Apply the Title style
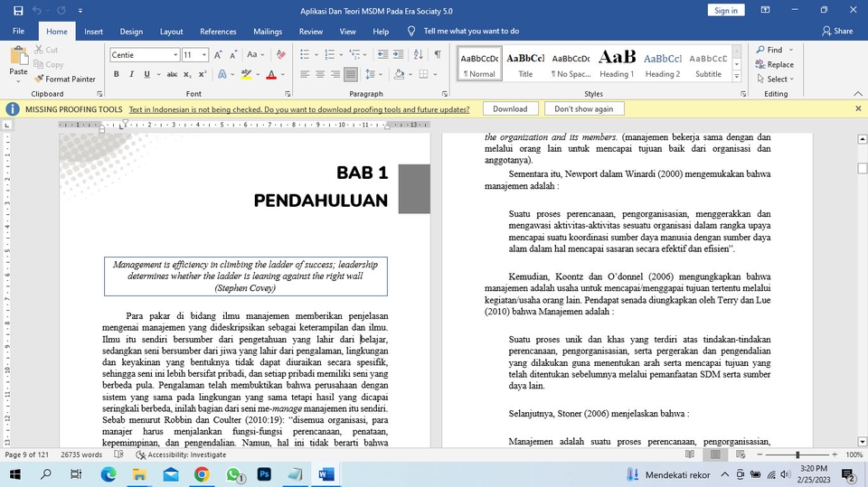The width and height of the screenshot is (868, 487). click(x=525, y=63)
